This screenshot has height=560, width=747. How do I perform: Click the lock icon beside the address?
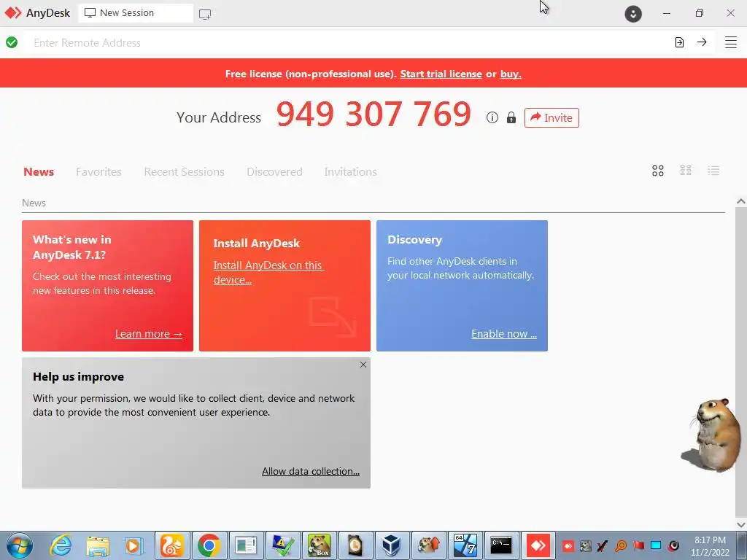[x=511, y=117]
